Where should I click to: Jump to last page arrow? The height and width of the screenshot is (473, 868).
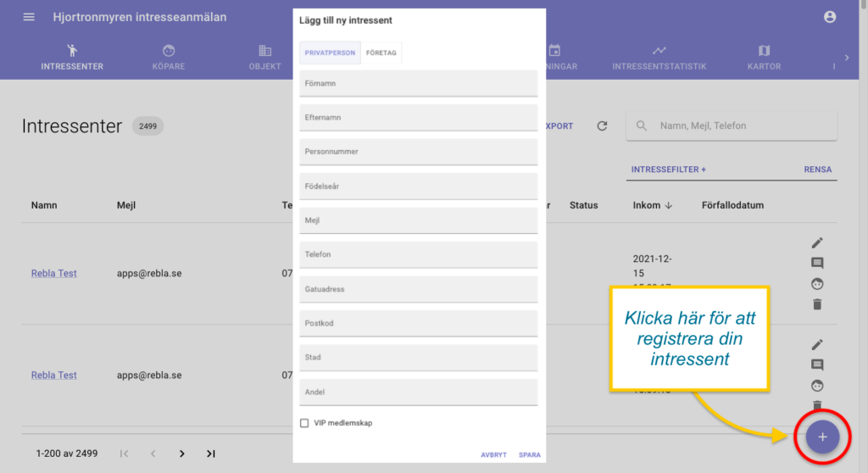pyautogui.click(x=210, y=454)
